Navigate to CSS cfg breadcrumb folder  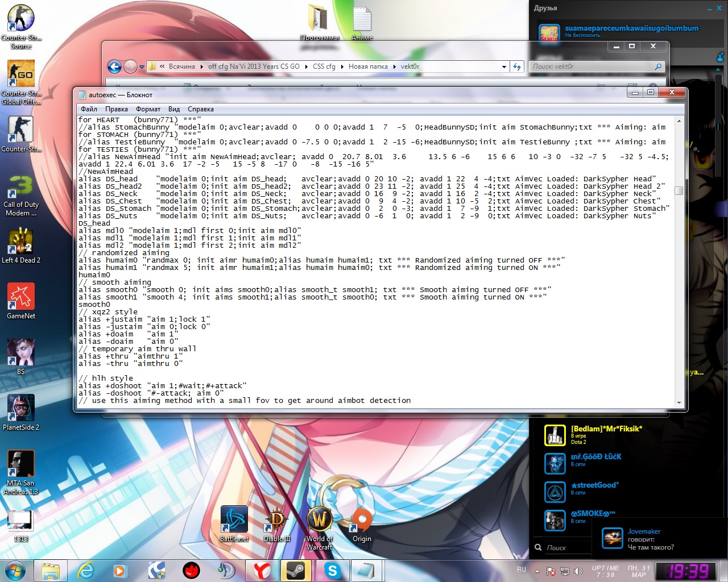coord(324,66)
